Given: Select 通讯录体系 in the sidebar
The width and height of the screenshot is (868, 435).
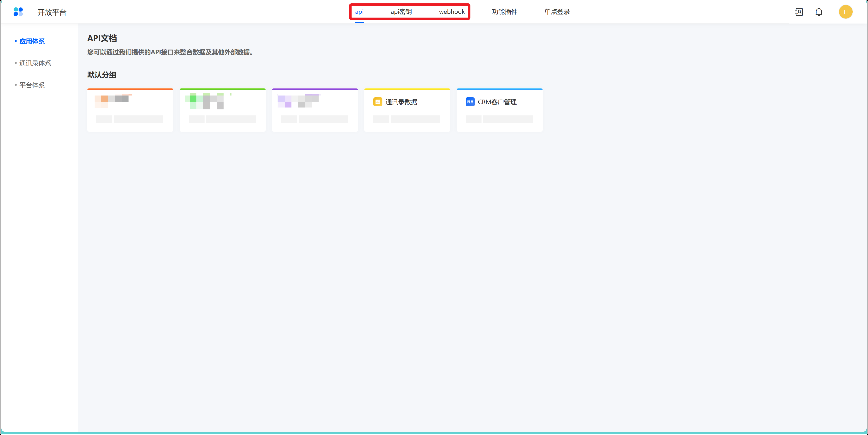Looking at the screenshot, I should (x=35, y=63).
